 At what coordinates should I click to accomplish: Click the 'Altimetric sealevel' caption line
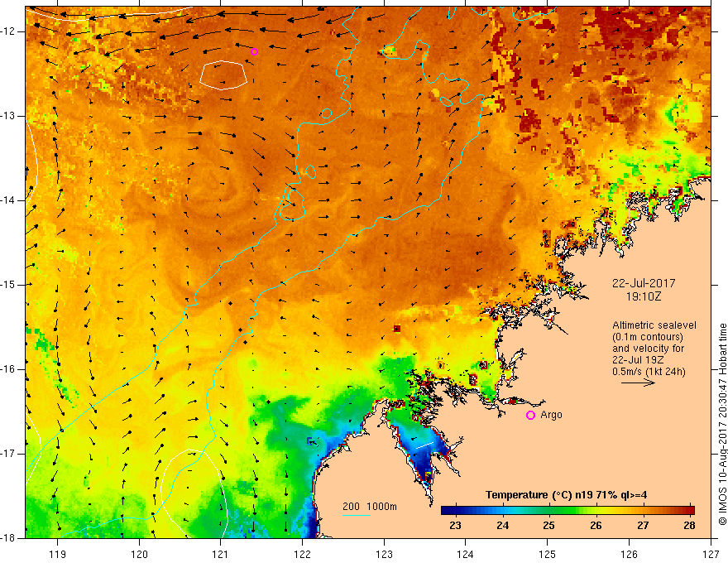pos(654,325)
